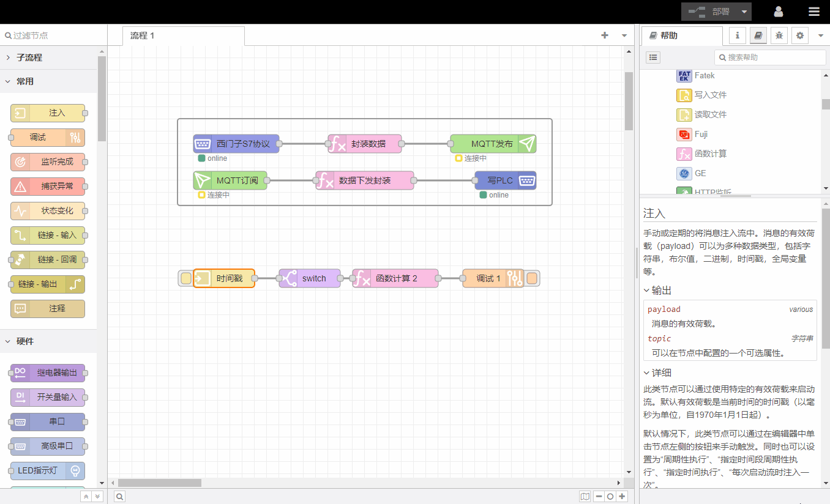The image size is (830, 504).
Task: Add a new flow tab with plus
Action: pyautogui.click(x=605, y=35)
